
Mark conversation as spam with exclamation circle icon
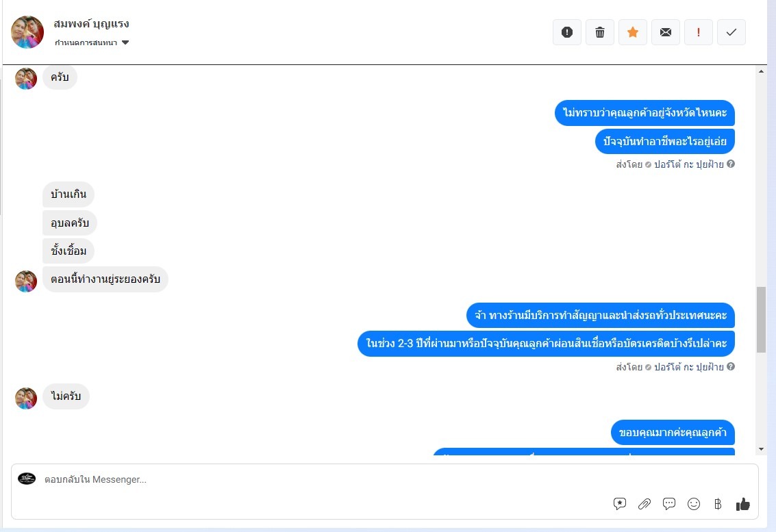(x=566, y=32)
